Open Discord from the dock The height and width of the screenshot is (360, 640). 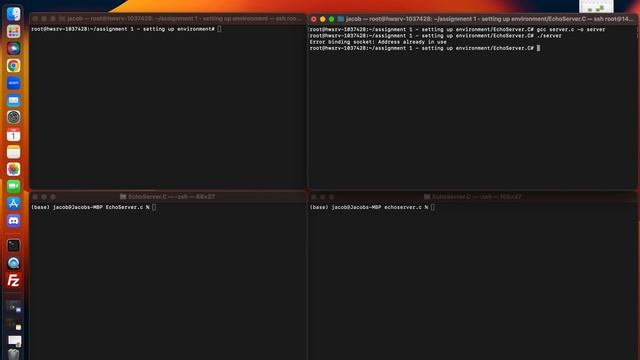(x=13, y=221)
